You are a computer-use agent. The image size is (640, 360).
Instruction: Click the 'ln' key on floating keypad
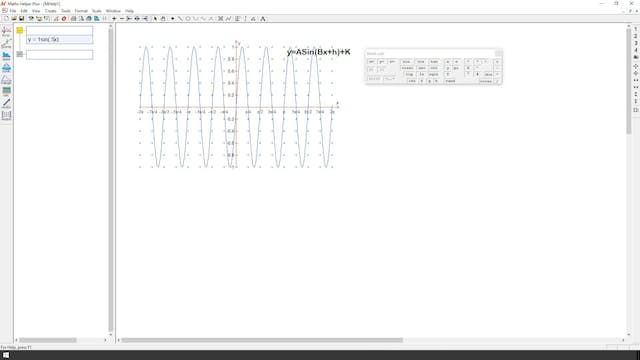click(x=422, y=74)
